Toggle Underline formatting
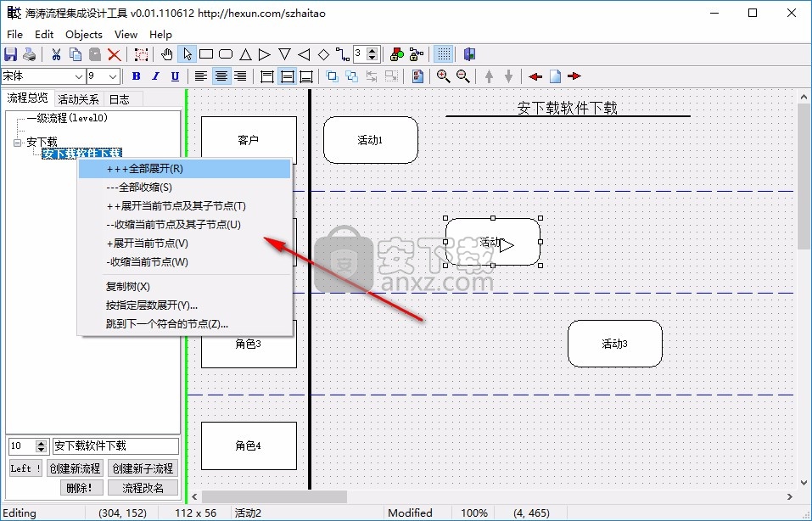 (175, 76)
